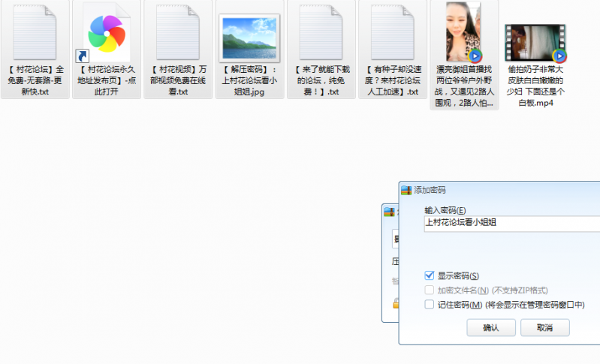Click the archive icon of the background dialog
600x364 pixels.
[x=389, y=213]
